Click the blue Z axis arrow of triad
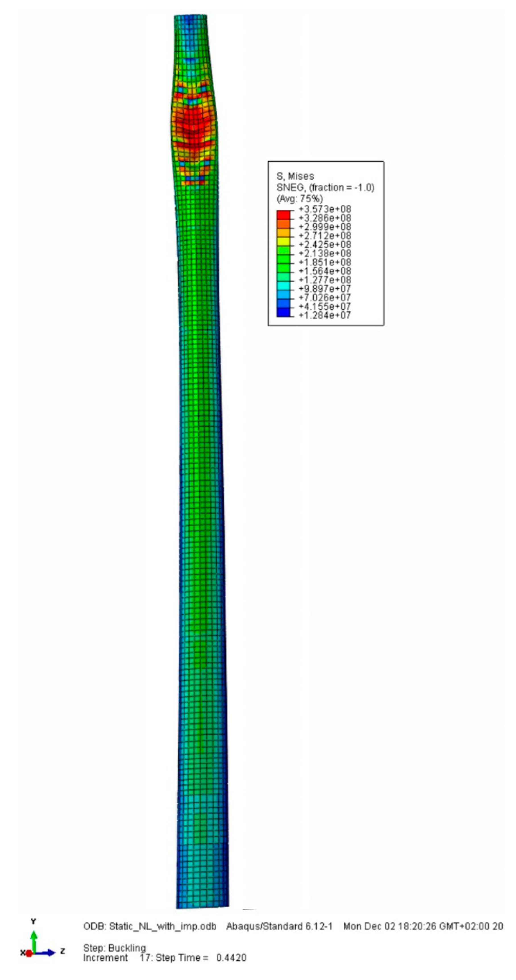 [45, 953]
